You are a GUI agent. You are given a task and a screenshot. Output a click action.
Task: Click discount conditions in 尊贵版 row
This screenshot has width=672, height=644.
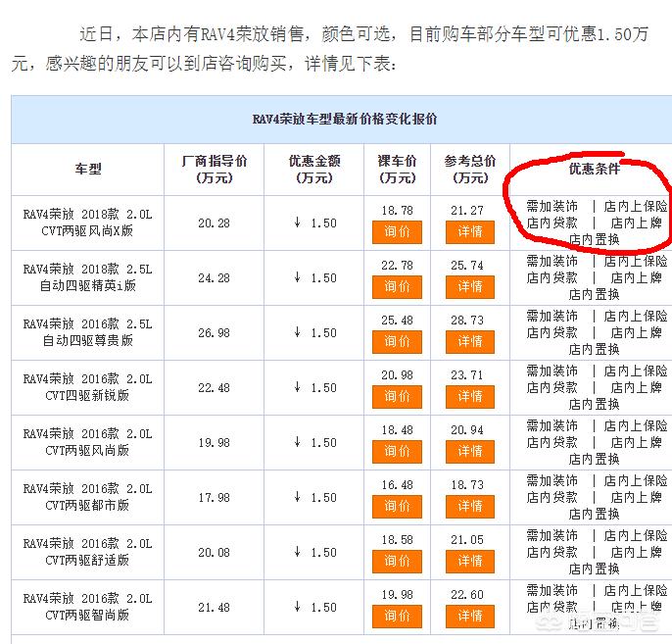tap(597, 332)
